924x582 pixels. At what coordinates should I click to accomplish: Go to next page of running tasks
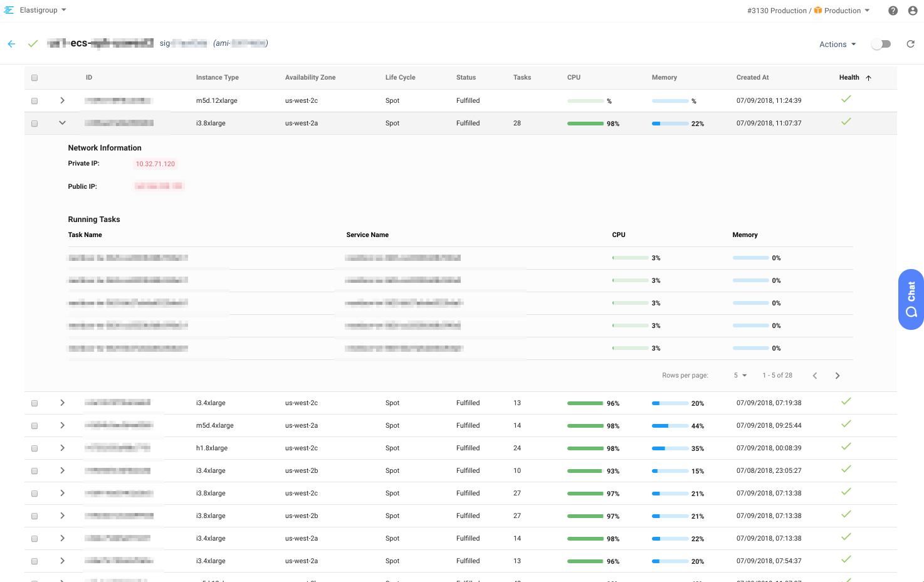837,376
